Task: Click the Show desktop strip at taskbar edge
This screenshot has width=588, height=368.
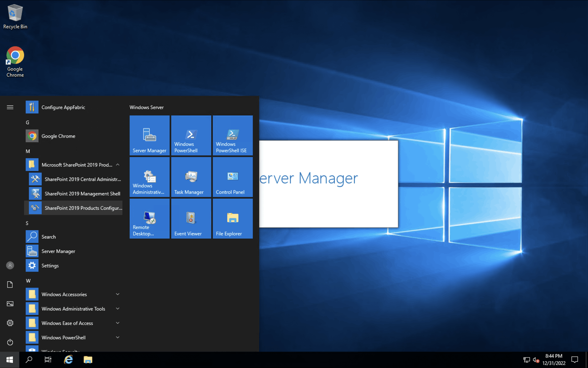Action: [587, 360]
